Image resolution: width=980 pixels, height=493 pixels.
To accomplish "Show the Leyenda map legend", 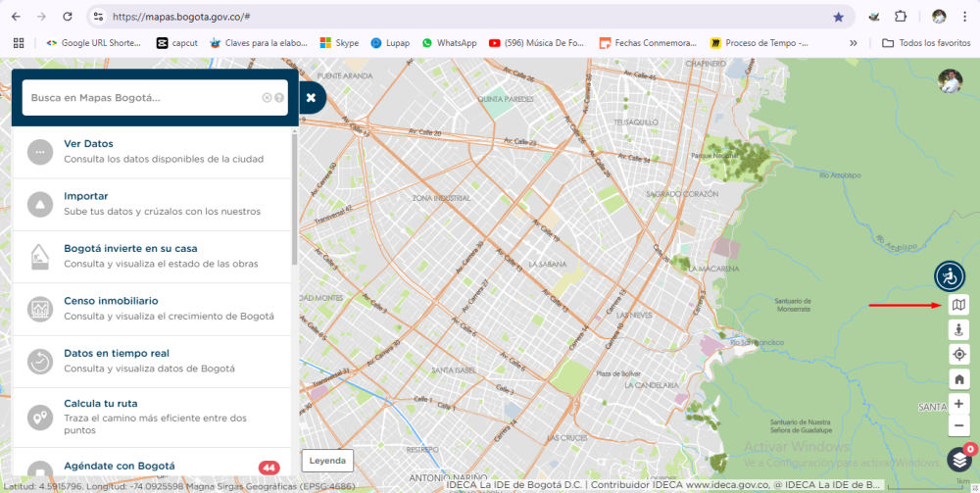I will (326, 461).
